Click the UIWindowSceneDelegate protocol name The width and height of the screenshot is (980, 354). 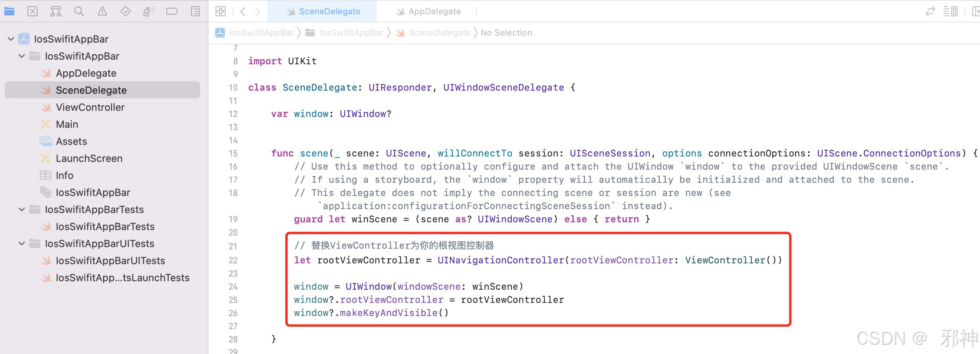504,88
